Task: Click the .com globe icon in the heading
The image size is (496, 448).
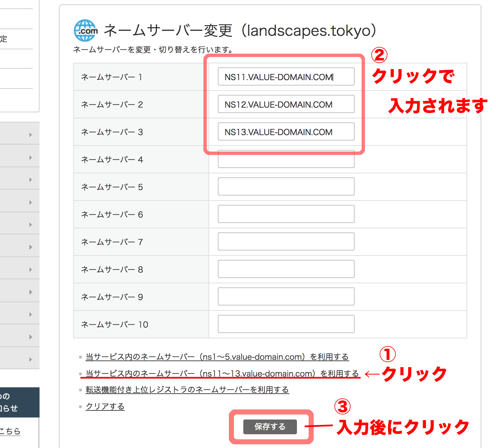Action: tap(85, 31)
